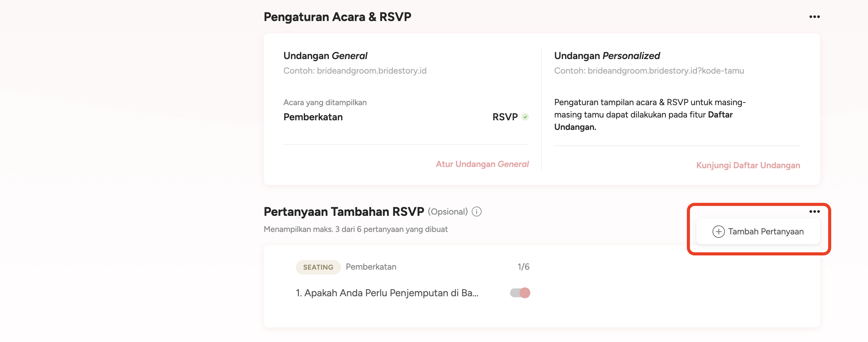Image resolution: width=868 pixels, height=342 pixels.
Task: Open the Pertanyaan Tambahan RSVP three-dot menu
Action: coord(814,212)
